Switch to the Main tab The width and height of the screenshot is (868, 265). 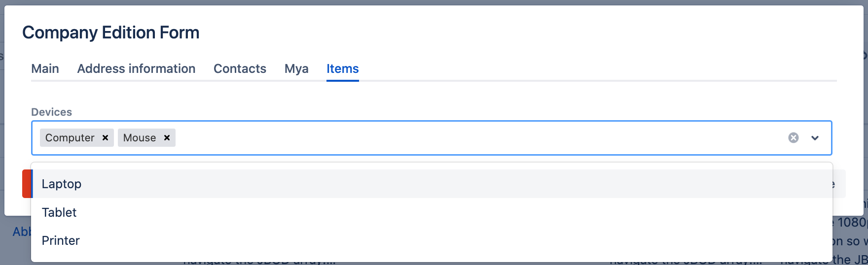(x=45, y=69)
